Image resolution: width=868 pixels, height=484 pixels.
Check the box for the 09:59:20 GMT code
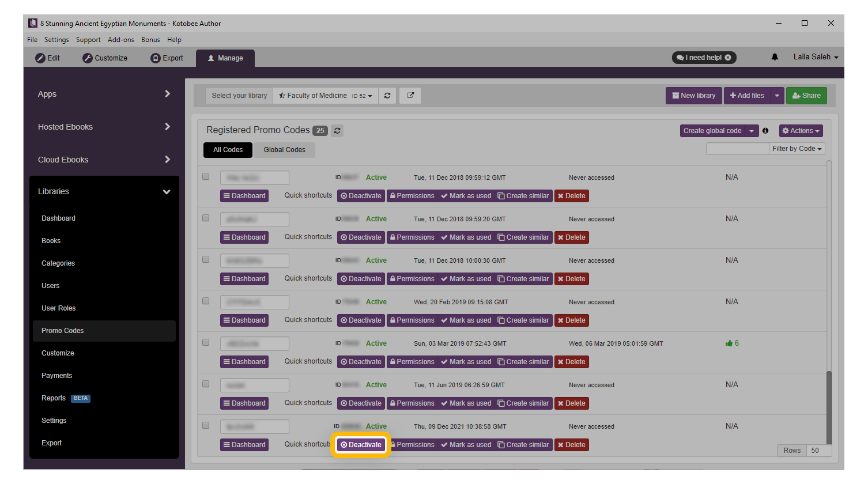click(206, 218)
